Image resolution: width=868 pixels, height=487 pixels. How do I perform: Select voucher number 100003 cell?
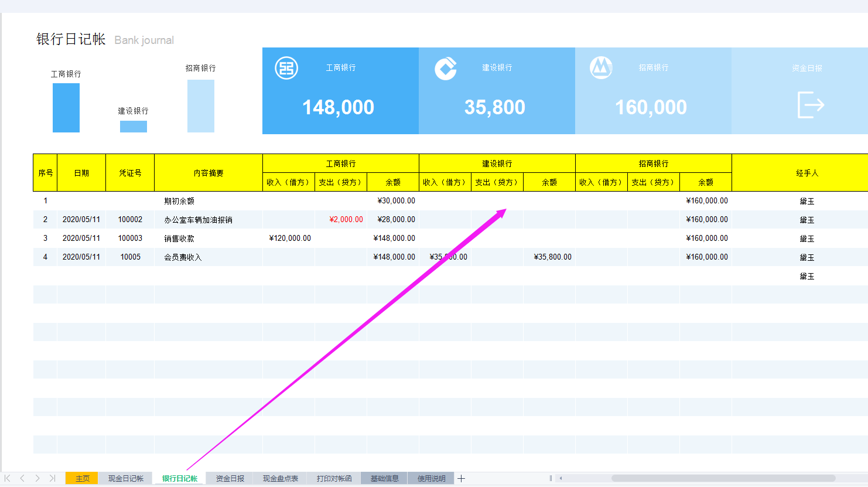click(x=130, y=239)
